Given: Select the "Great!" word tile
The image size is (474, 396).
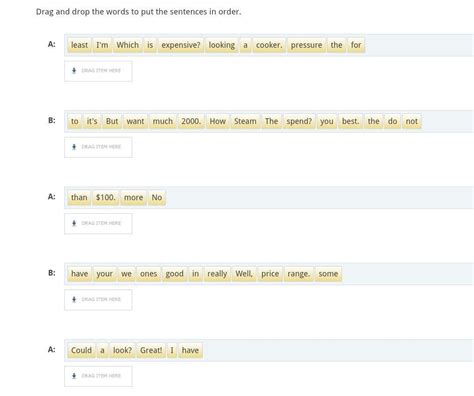Looking at the screenshot, I should pos(151,350).
